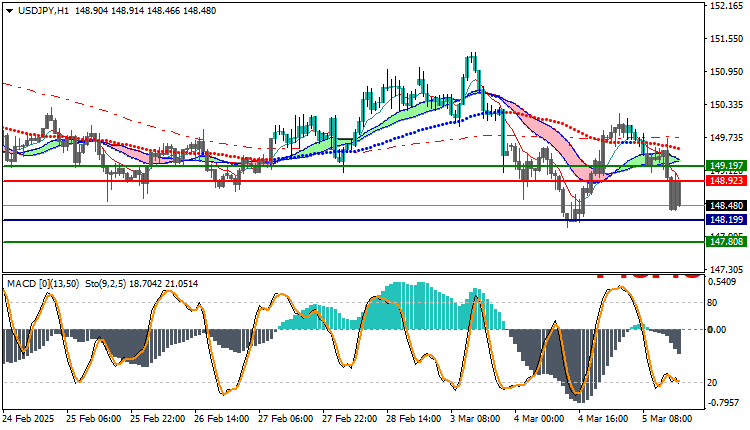This screenshot has width=750, height=430.
Task: Open the chart menu triangle beside USDJPY,H1
Action: coord(10,11)
